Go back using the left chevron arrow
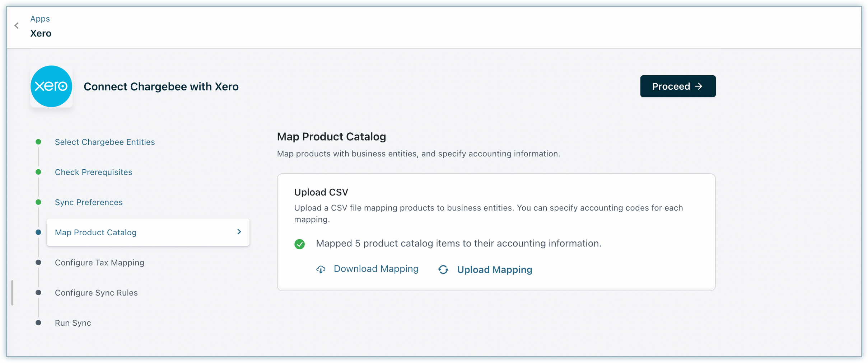 coord(17,25)
